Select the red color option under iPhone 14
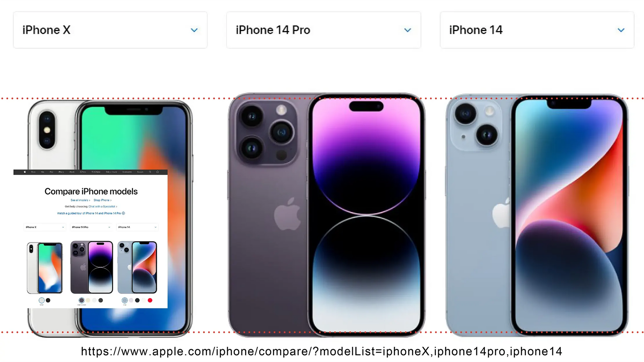 (150, 300)
